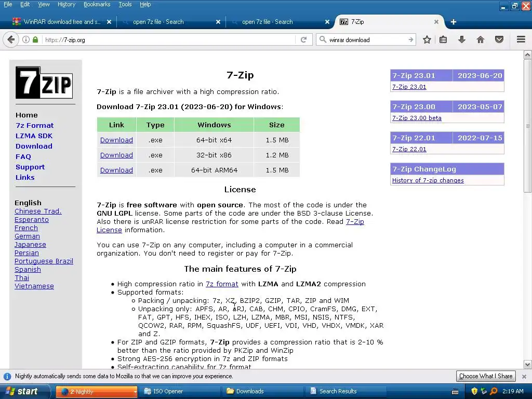This screenshot has width=532, height=399.
Task: Open Links in sidebar
Action: (25, 178)
